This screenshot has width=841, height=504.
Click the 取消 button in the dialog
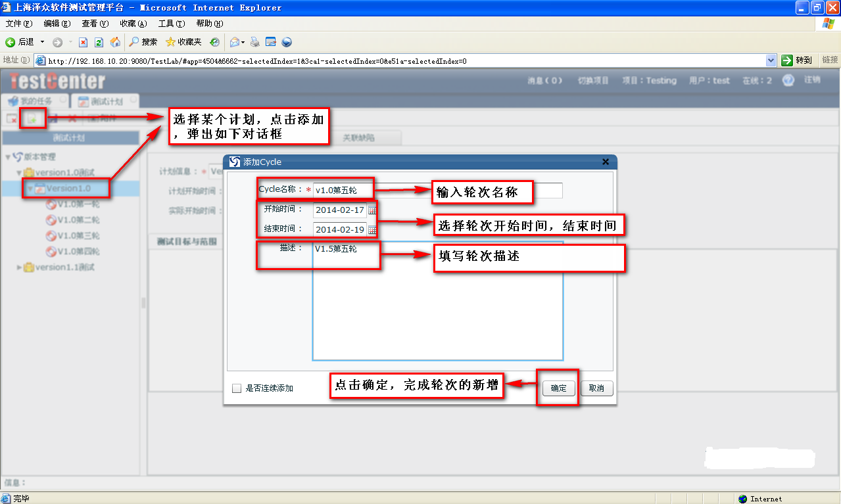pos(596,388)
